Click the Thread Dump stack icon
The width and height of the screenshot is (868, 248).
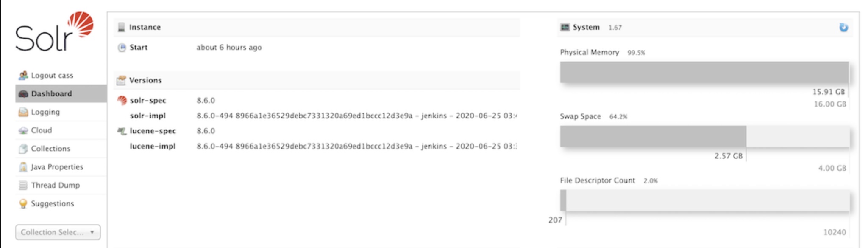tap(23, 185)
